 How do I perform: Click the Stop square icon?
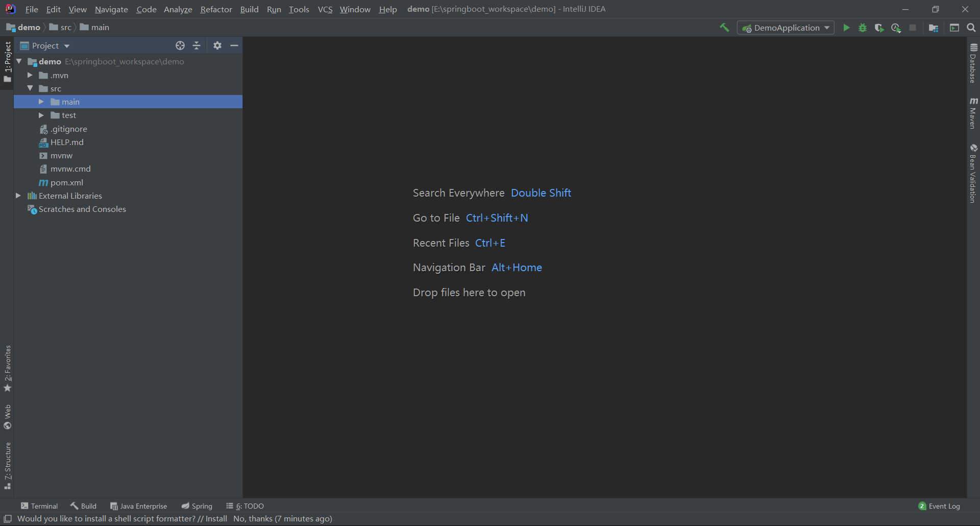pos(913,28)
